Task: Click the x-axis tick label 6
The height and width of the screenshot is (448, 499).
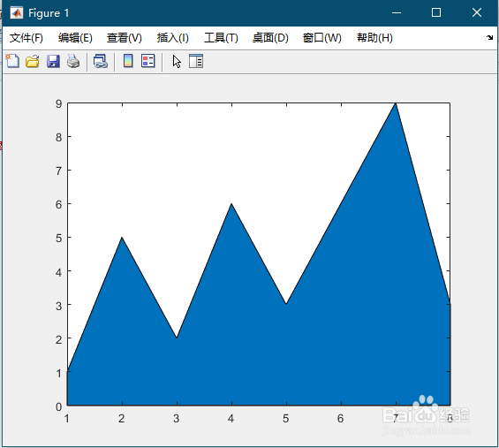Action: (341, 418)
